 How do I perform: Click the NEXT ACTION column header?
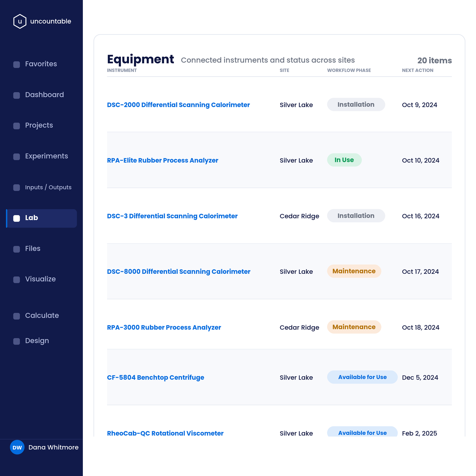coord(418,70)
